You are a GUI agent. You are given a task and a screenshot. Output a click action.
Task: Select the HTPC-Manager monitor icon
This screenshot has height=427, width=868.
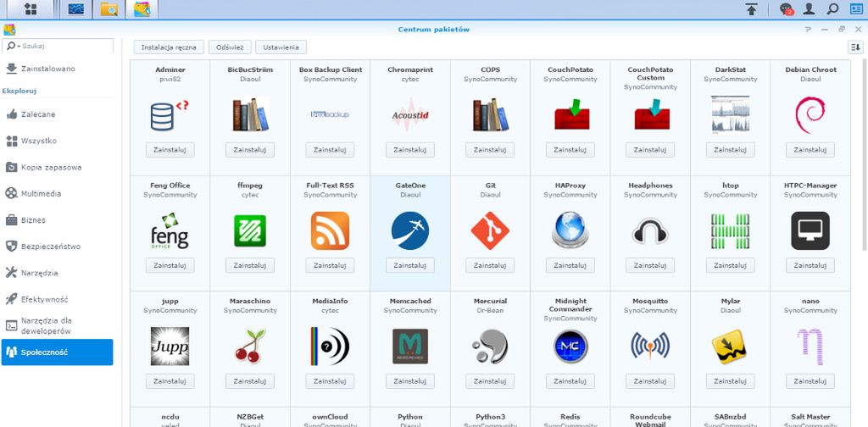point(810,230)
